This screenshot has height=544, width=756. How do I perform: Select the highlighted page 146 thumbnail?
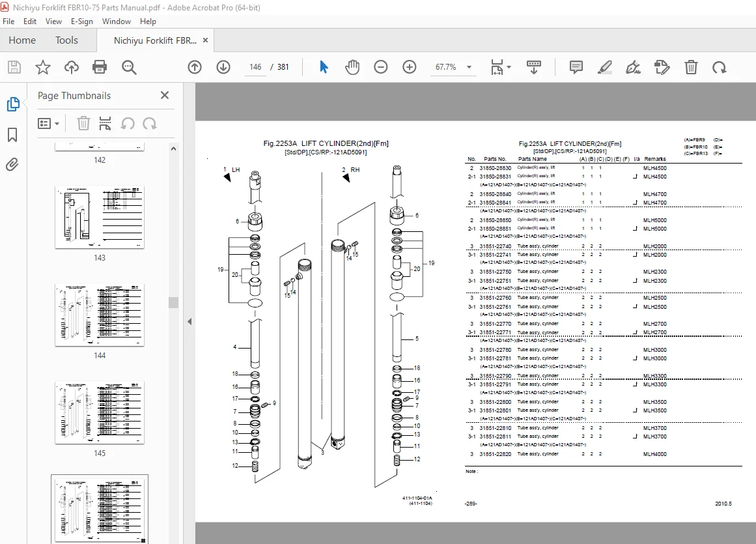(100, 510)
